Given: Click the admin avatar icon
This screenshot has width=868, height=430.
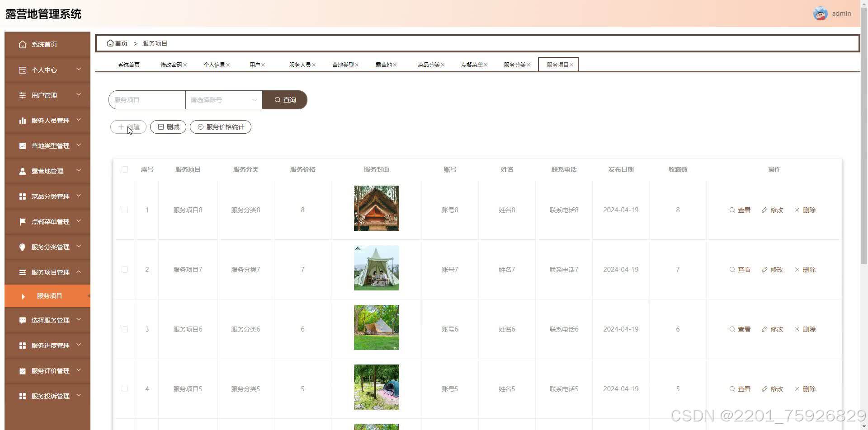Looking at the screenshot, I should click(820, 14).
